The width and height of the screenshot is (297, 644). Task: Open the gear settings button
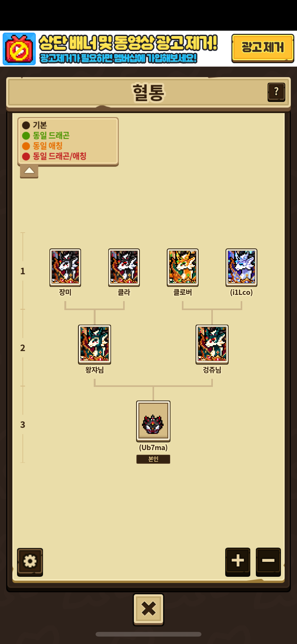coord(30,562)
